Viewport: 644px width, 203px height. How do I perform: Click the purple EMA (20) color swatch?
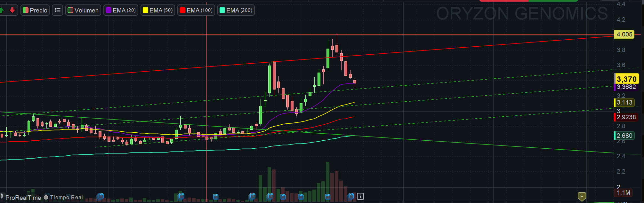109,10
